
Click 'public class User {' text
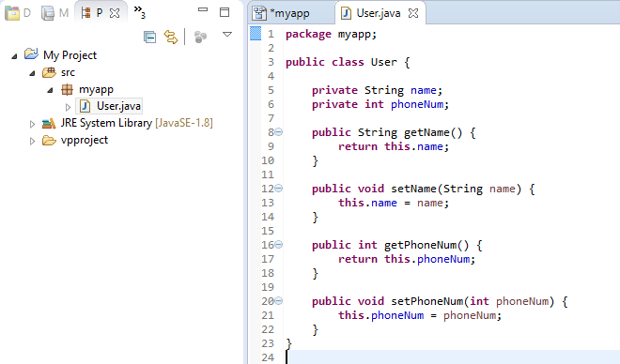(x=348, y=62)
